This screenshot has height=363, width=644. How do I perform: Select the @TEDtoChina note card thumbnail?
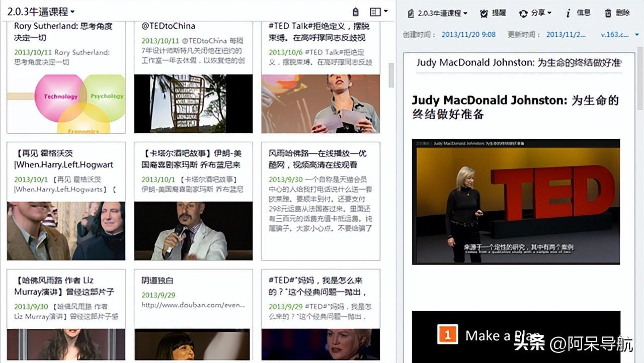[x=193, y=104]
